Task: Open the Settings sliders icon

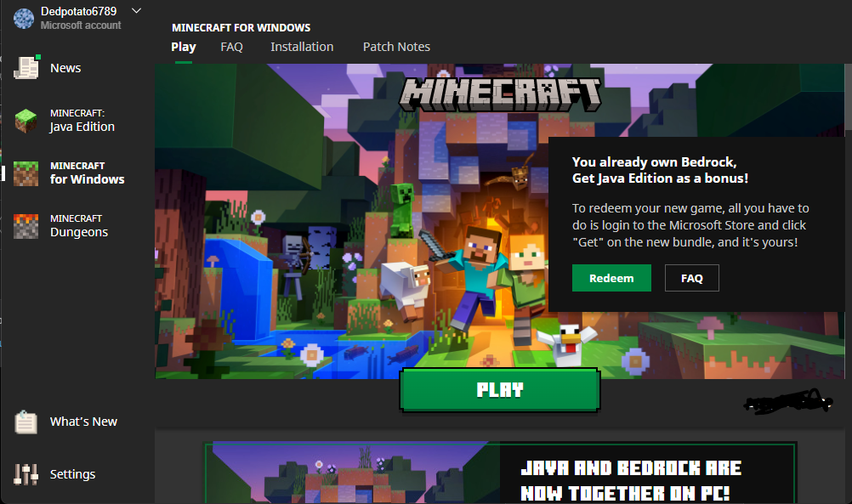Action: (x=26, y=475)
